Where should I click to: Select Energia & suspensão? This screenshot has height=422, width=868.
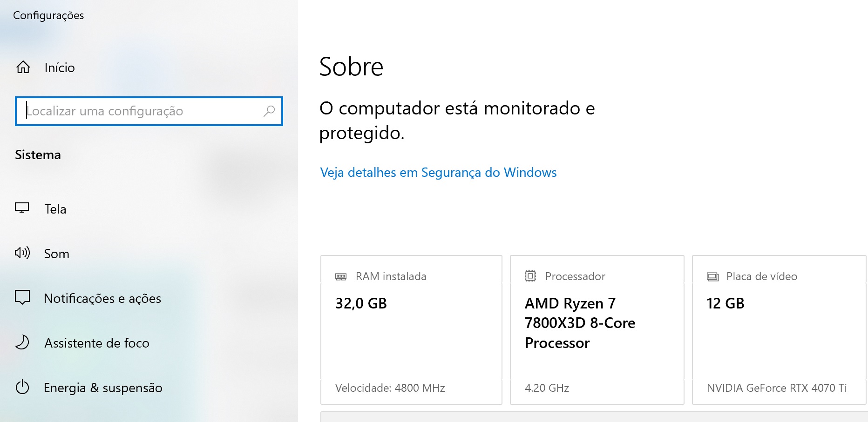(103, 388)
